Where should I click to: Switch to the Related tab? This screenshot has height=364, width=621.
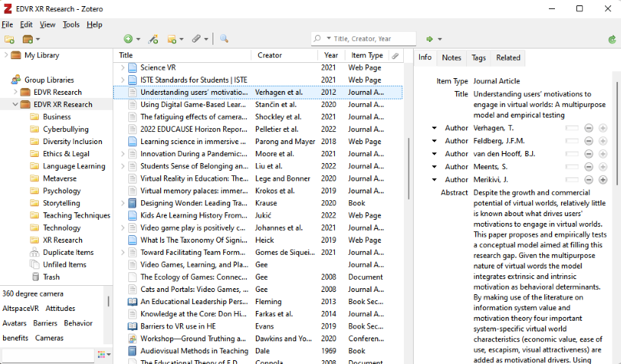click(x=508, y=58)
